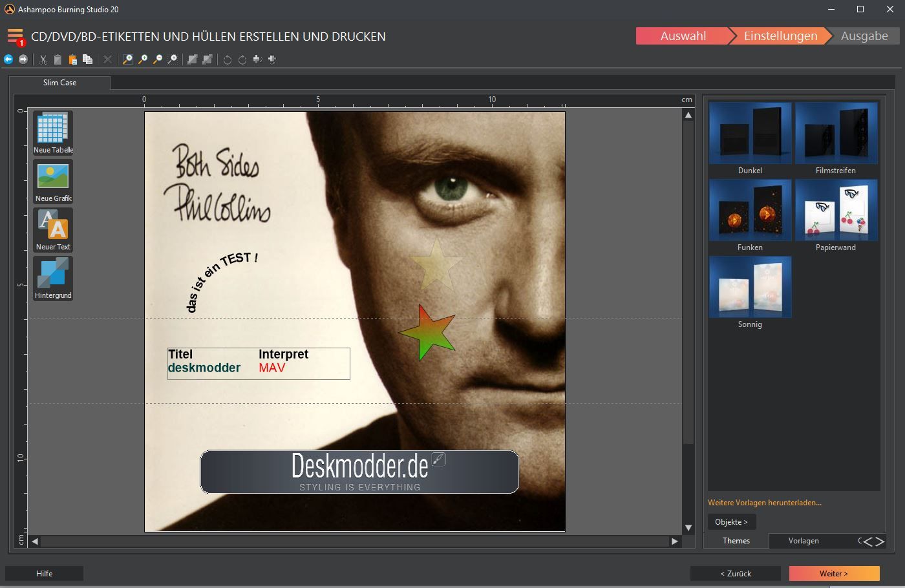Image resolution: width=905 pixels, height=588 pixels.
Task: Click the vertical scrollbar down arrow
Action: (x=688, y=528)
